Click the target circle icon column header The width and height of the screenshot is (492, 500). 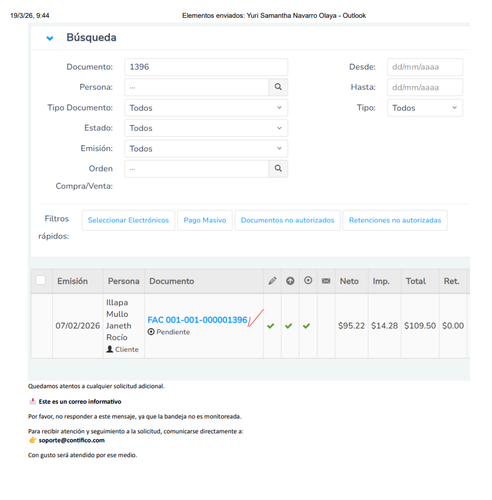coord(308,280)
